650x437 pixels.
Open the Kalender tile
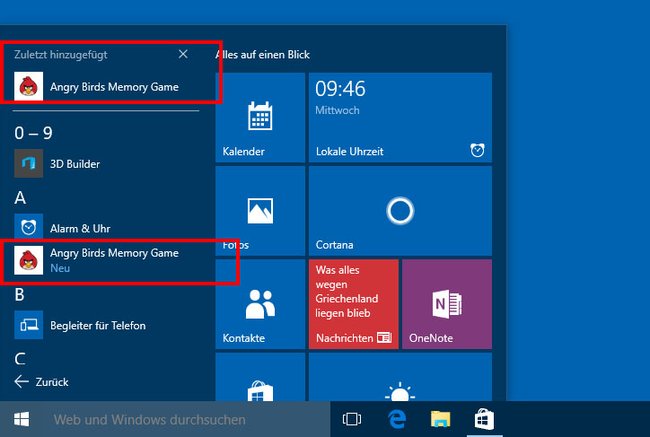tap(260, 117)
